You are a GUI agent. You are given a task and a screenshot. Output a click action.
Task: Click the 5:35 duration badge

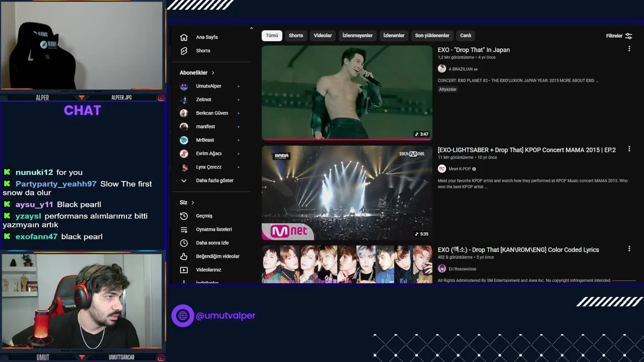[422, 234]
